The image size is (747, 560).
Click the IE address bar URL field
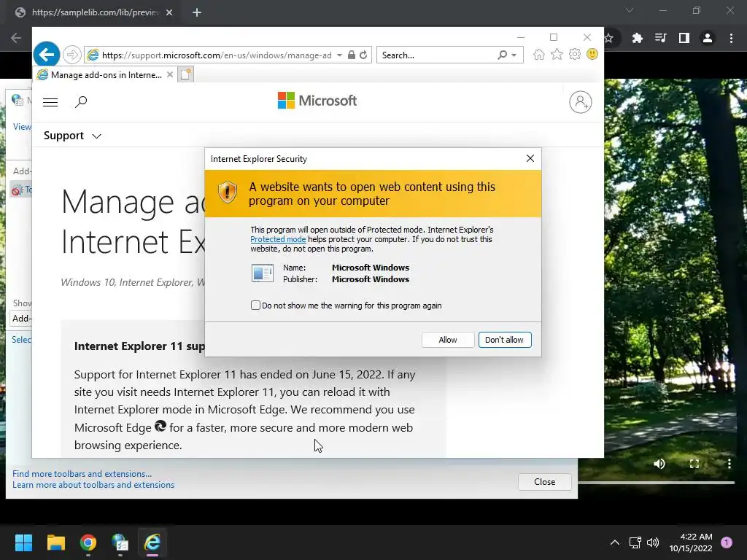(217, 55)
